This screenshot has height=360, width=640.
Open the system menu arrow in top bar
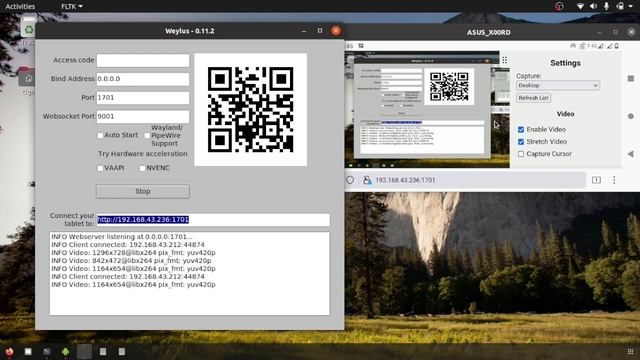click(631, 7)
